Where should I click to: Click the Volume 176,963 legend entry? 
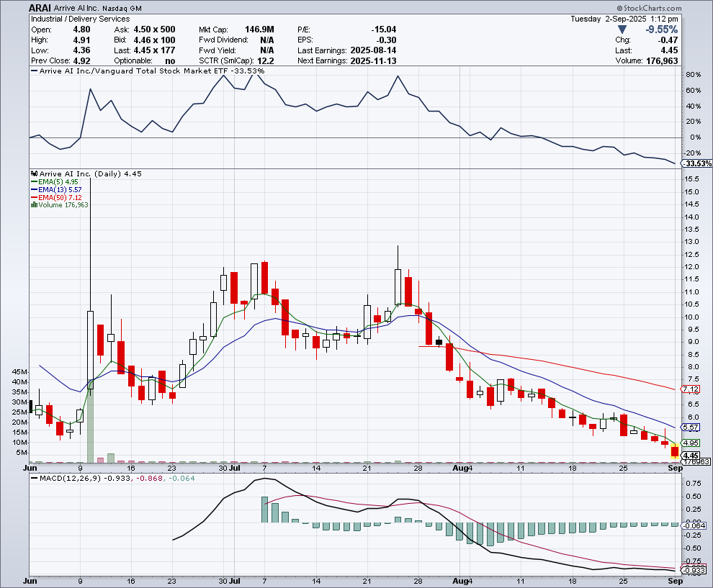point(60,205)
